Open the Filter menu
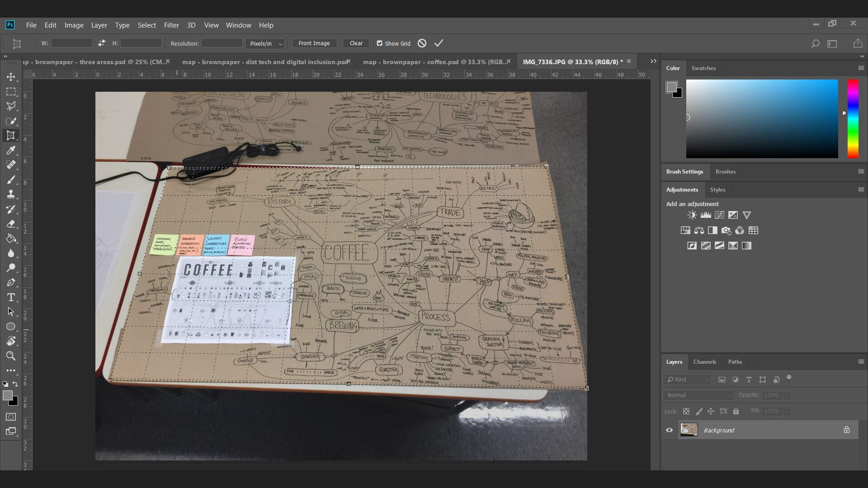The image size is (868, 488). click(171, 25)
